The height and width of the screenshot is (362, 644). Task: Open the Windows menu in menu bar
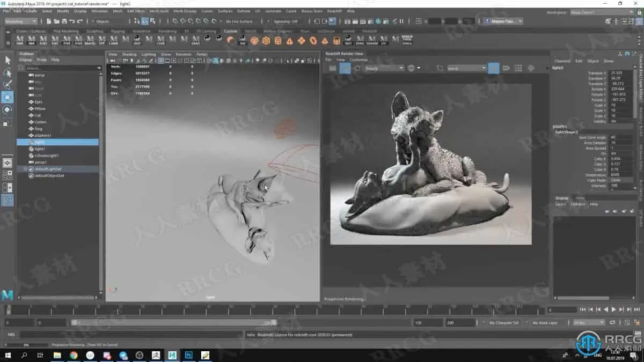pos(99,11)
